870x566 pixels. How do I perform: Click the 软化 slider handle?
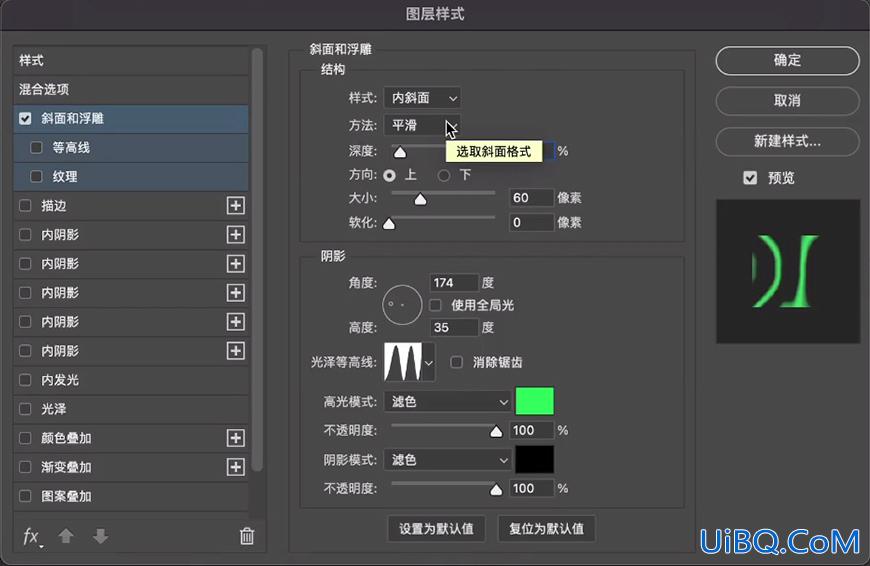[x=389, y=223]
